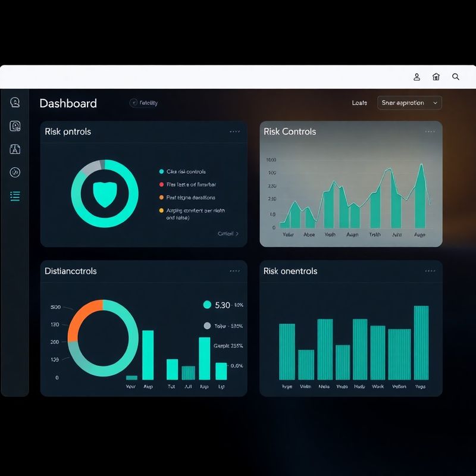Select the chat head sidebar icon
The width and height of the screenshot is (476, 476).
(15, 102)
